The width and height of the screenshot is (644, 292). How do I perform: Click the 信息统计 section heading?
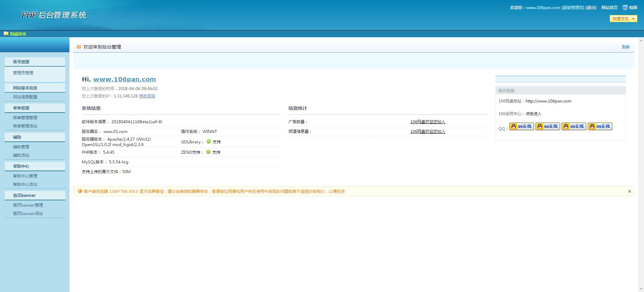tap(298, 108)
